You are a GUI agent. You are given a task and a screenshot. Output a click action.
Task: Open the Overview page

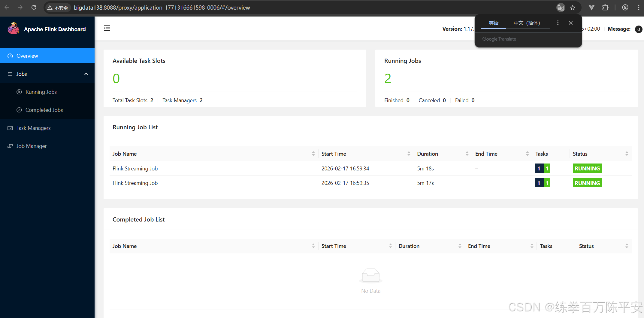[x=47, y=56]
